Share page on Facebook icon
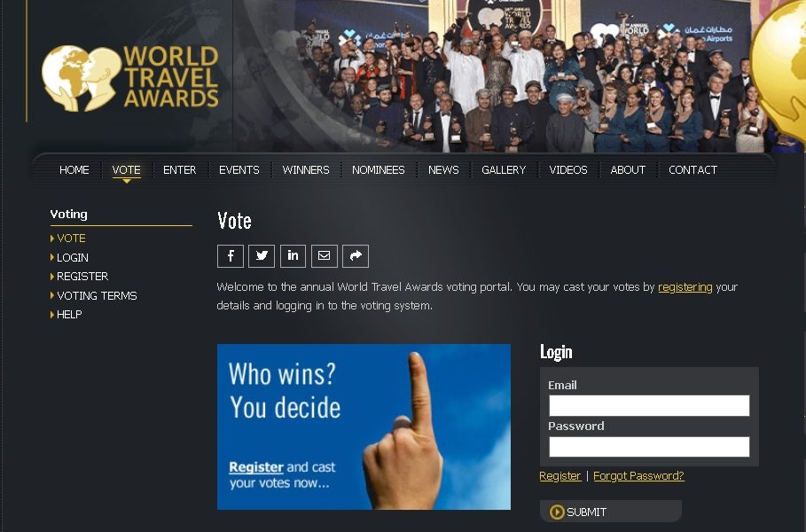The width and height of the screenshot is (806, 532). coord(231,256)
